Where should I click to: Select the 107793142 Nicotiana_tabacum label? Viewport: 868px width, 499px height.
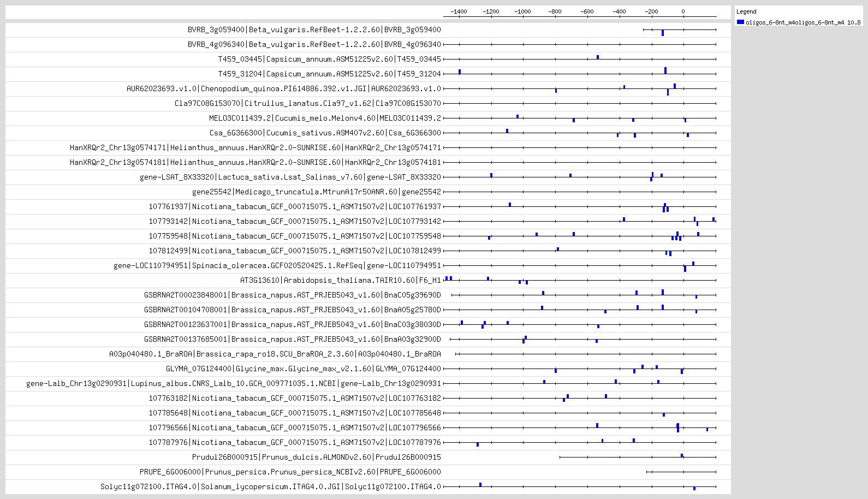point(295,221)
